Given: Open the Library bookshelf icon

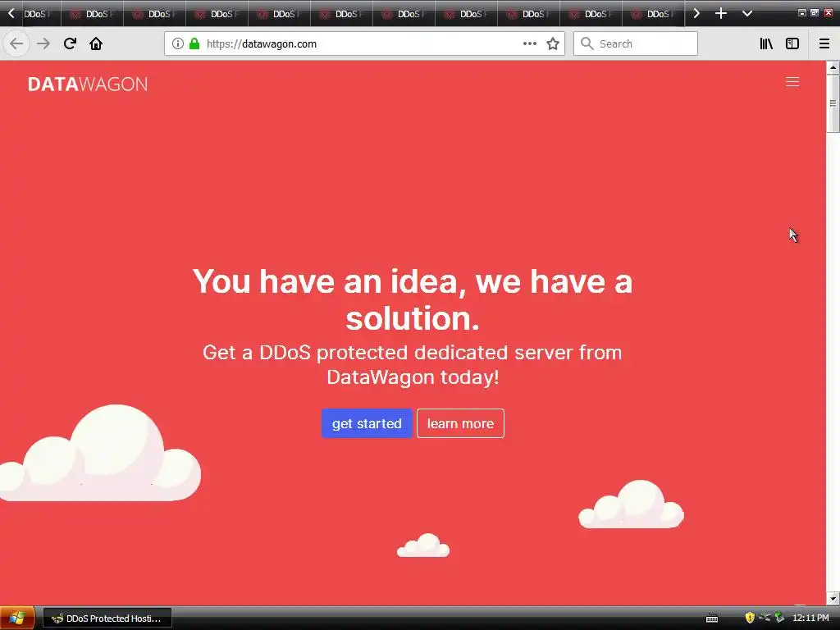Looking at the screenshot, I should click(766, 44).
